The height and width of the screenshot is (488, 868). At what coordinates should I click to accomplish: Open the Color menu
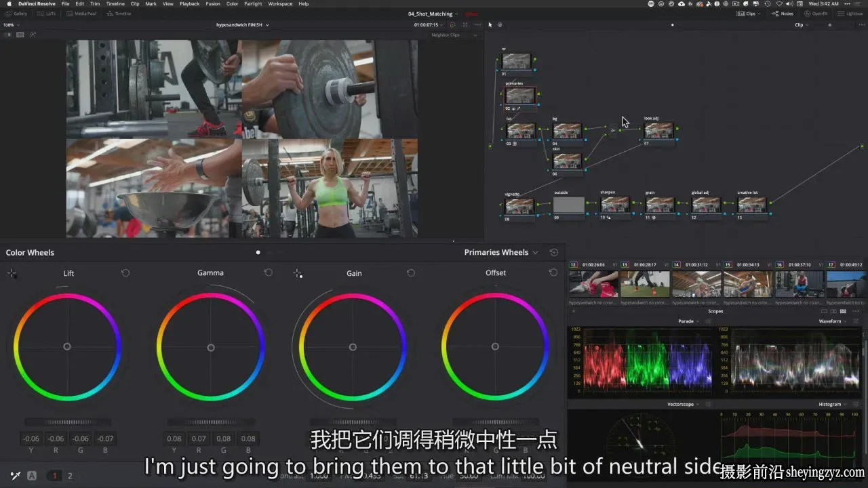(233, 3)
